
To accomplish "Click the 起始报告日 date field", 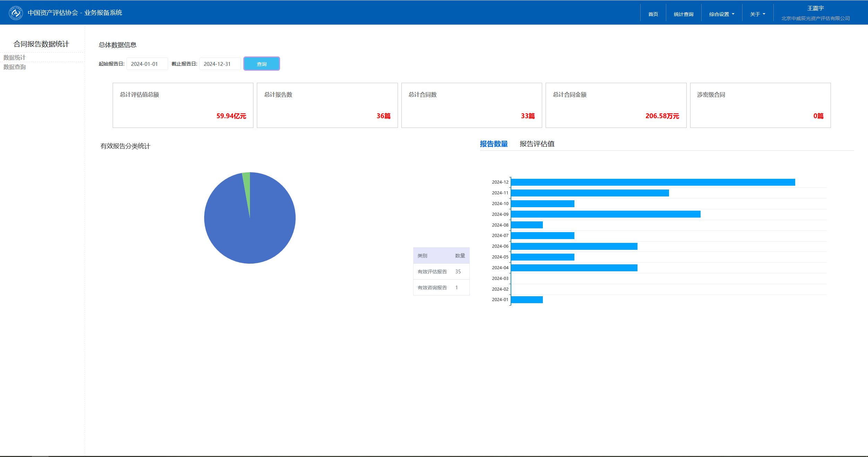I will [147, 64].
